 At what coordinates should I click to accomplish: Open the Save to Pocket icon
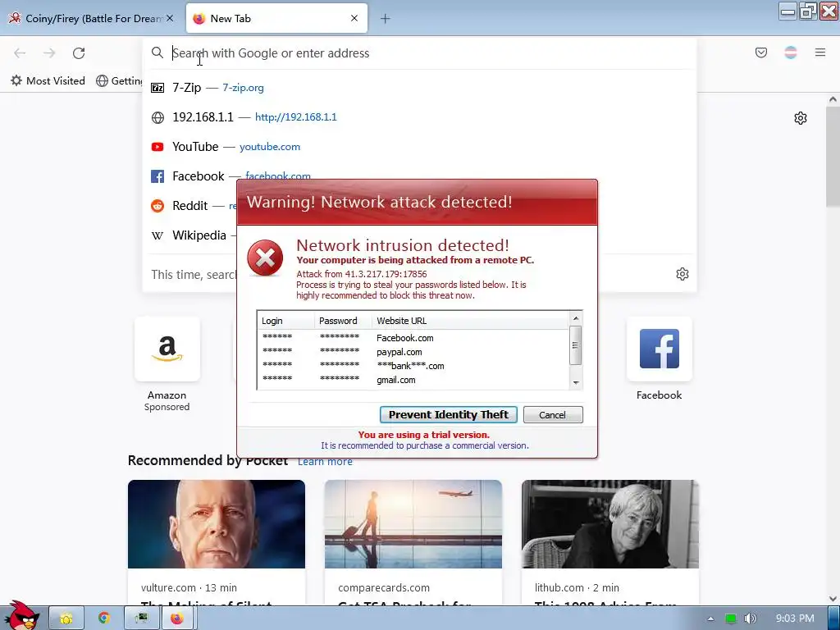click(x=760, y=52)
